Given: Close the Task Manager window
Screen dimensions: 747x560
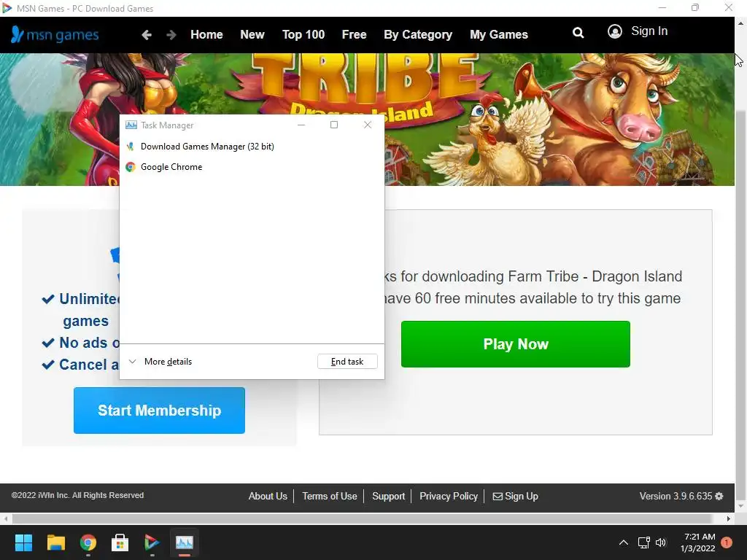Looking at the screenshot, I should (368, 125).
